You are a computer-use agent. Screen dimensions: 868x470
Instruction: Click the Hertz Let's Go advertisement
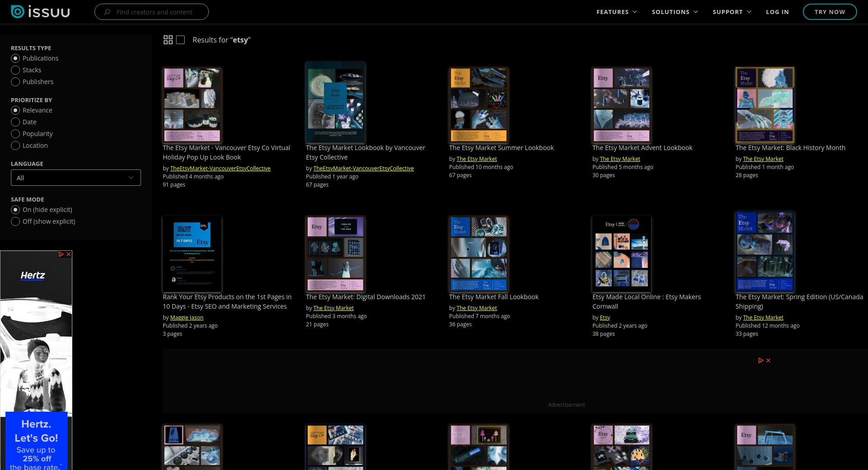coord(36,361)
